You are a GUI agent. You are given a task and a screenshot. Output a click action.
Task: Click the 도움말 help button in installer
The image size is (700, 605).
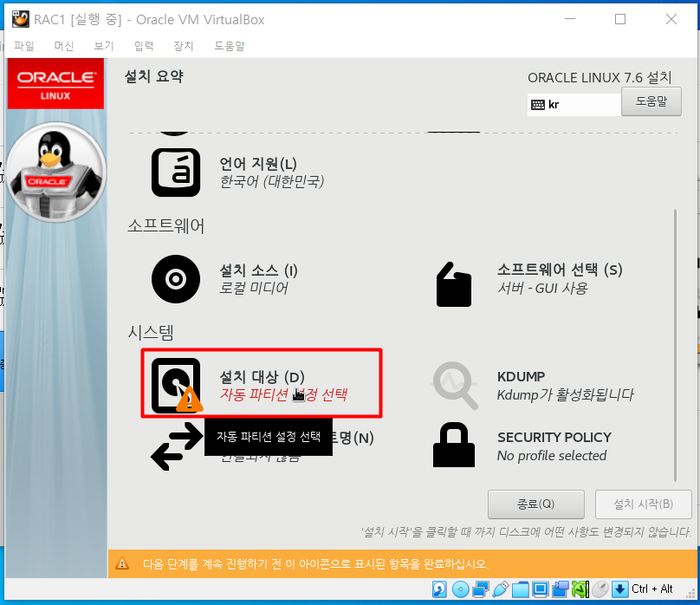(651, 101)
